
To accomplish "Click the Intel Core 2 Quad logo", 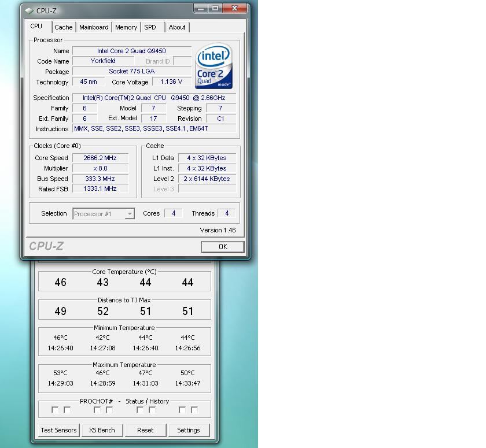I will point(214,66).
